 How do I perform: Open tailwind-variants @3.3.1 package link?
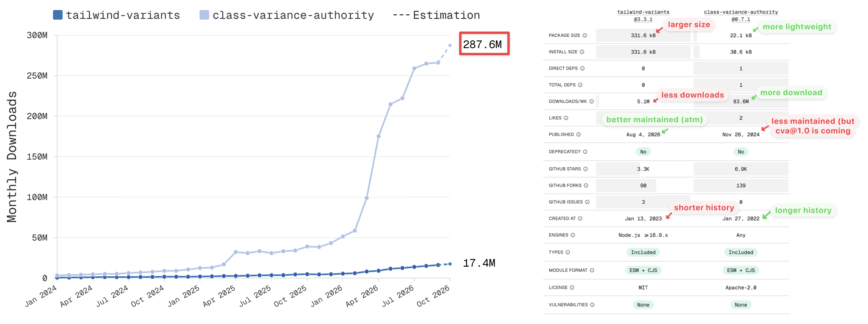(643, 16)
